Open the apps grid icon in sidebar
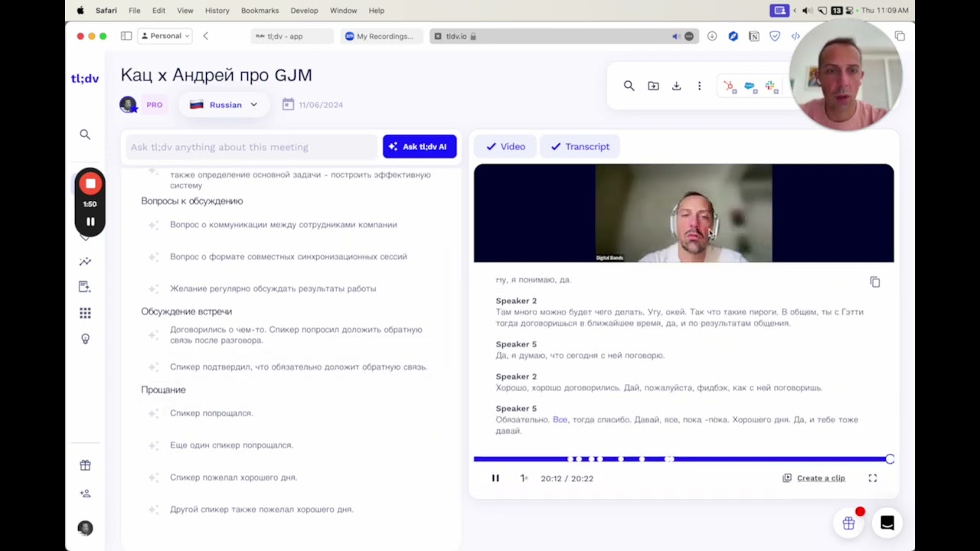This screenshot has width=980, height=551. (85, 313)
